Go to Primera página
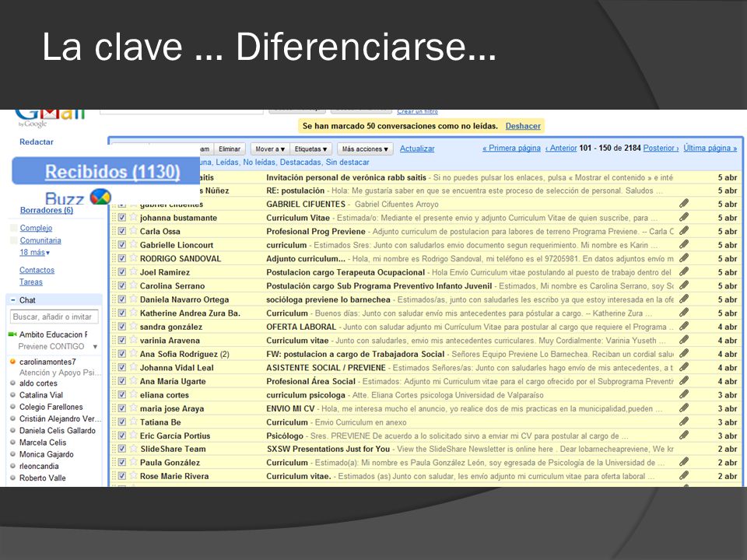747x560 pixels. 512,148
